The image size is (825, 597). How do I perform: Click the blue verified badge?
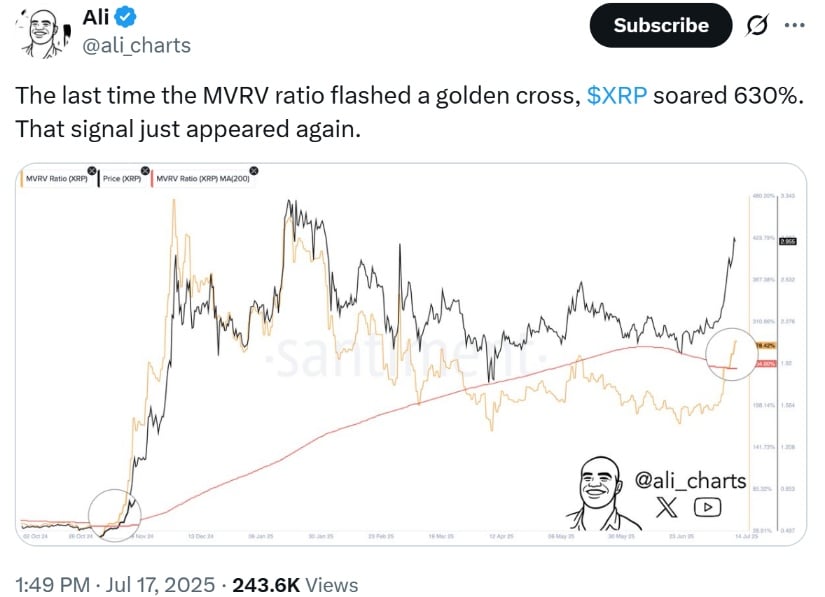[125, 17]
